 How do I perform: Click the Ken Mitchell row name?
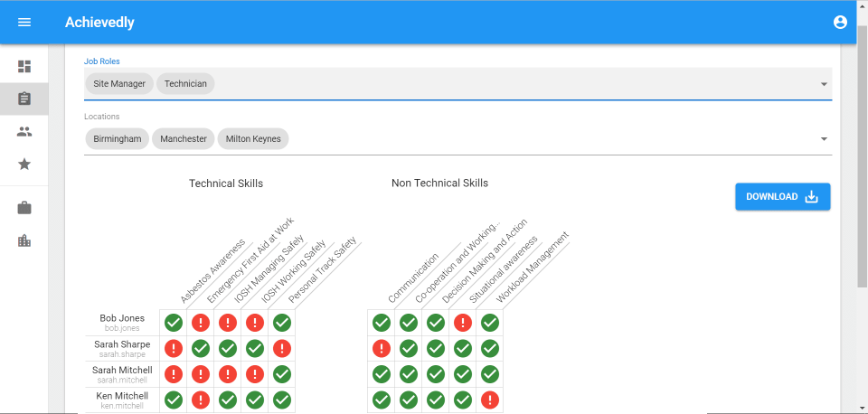122,396
